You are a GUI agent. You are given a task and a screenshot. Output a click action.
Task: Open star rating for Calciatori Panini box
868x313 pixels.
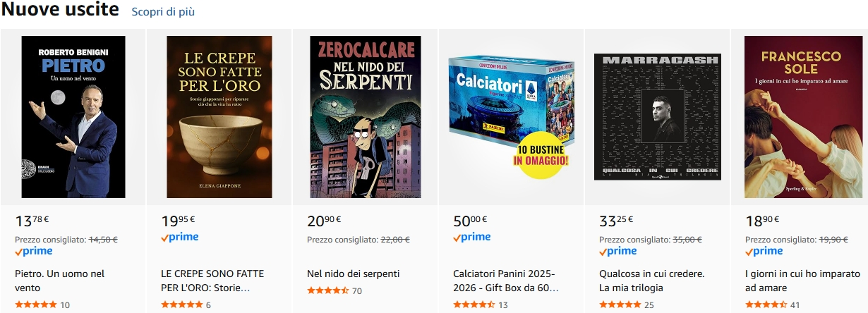pos(474,305)
